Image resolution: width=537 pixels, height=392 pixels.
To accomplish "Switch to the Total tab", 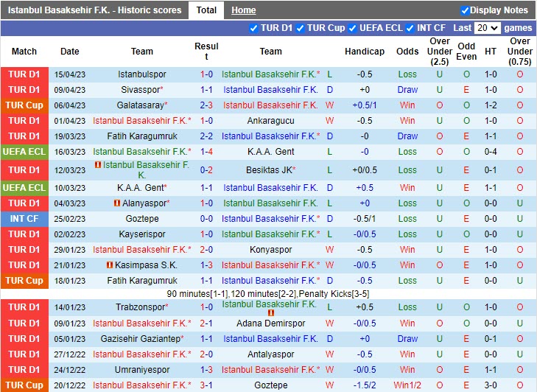I will (206, 10).
